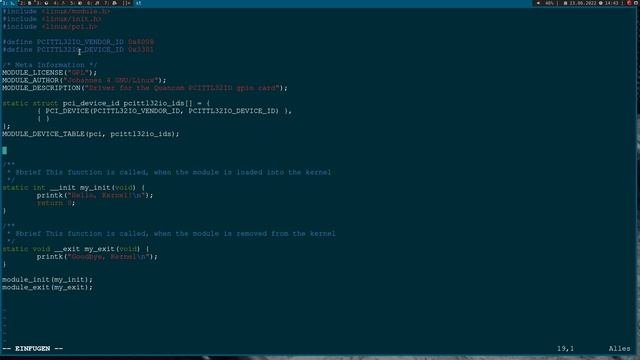Switch to workspace 5 in the top bar

point(76,3)
